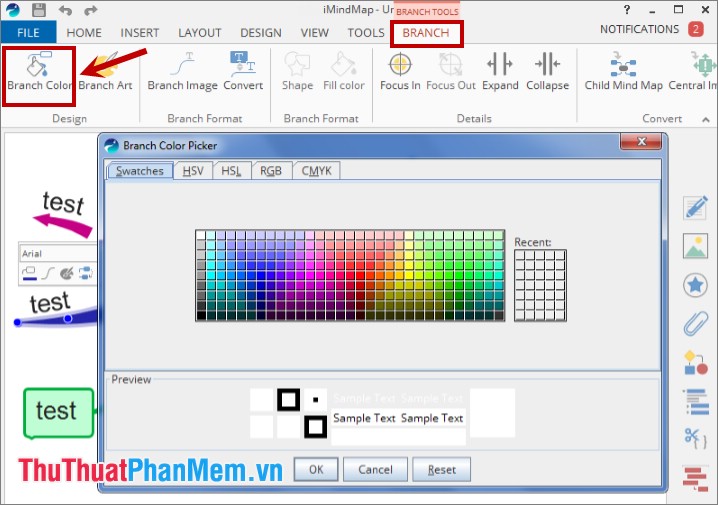The height and width of the screenshot is (505, 718).
Task: Open the notes pencil sidebar icon
Action: 695,207
